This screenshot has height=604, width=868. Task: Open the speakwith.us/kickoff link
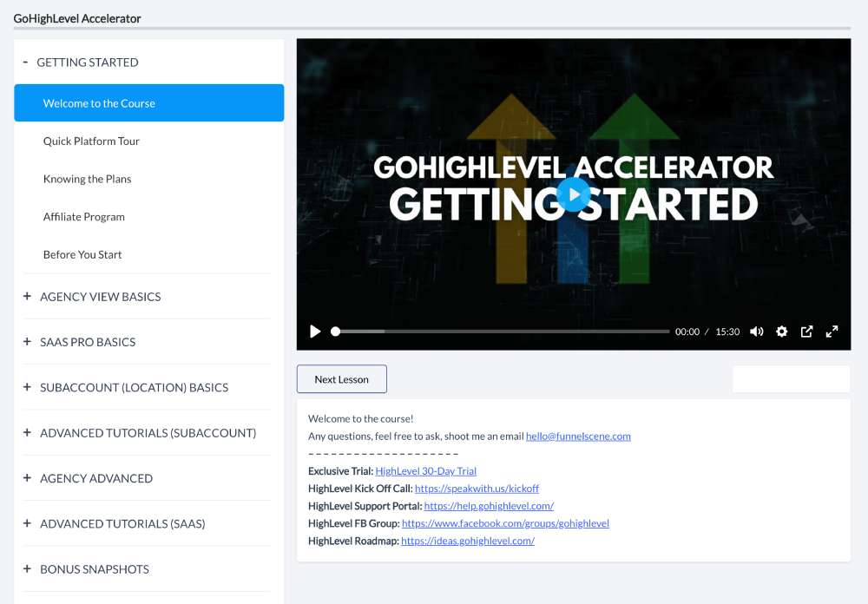pos(477,489)
